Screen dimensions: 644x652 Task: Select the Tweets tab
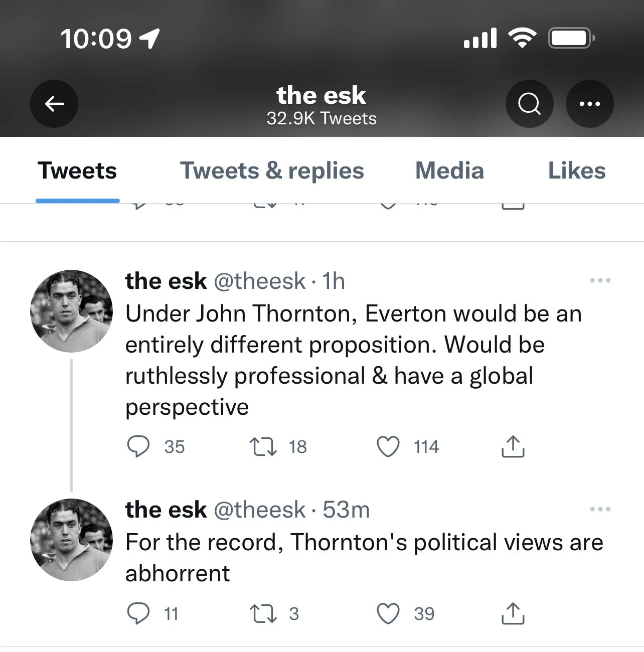[77, 171]
